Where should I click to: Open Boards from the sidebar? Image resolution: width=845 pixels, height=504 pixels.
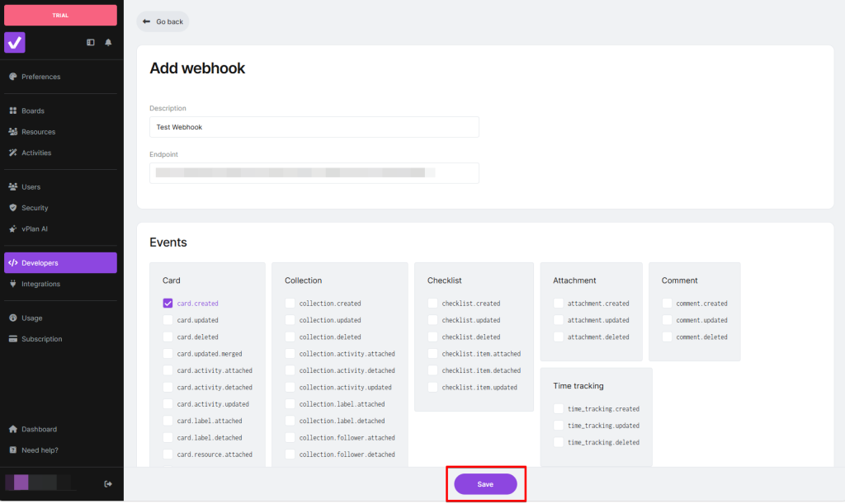[33, 111]
